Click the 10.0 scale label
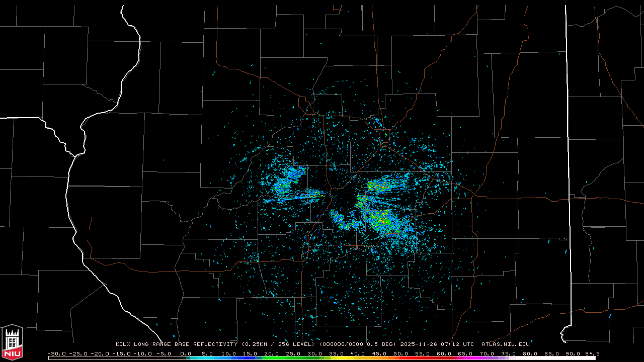Image resolution: width=644 pixels, height=362 pixels. 229,354
